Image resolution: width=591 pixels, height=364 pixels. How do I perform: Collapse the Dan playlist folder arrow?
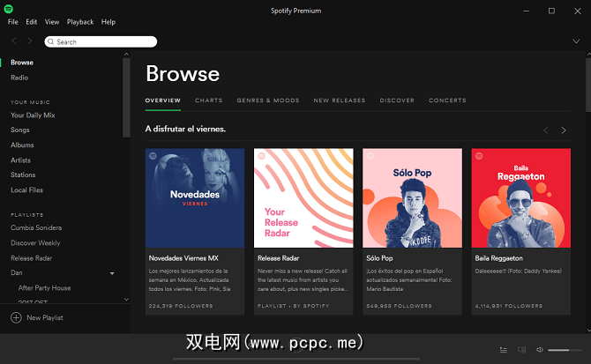point(112,273)
